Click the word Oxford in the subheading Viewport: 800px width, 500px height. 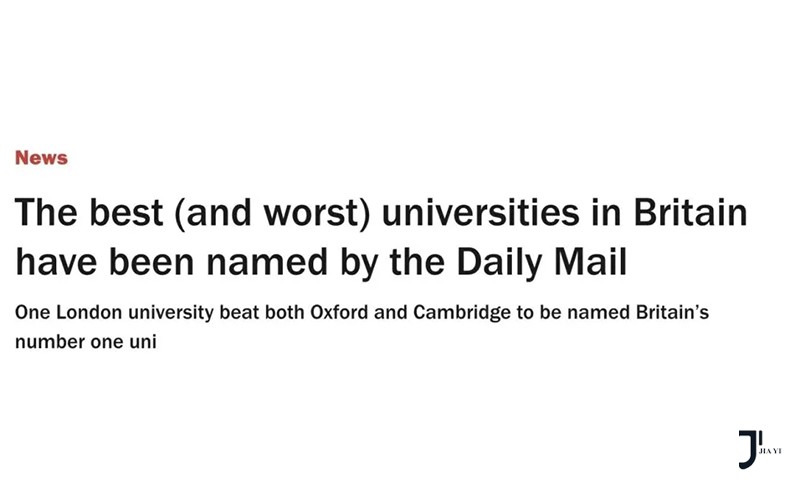click(x=339, y=312)
